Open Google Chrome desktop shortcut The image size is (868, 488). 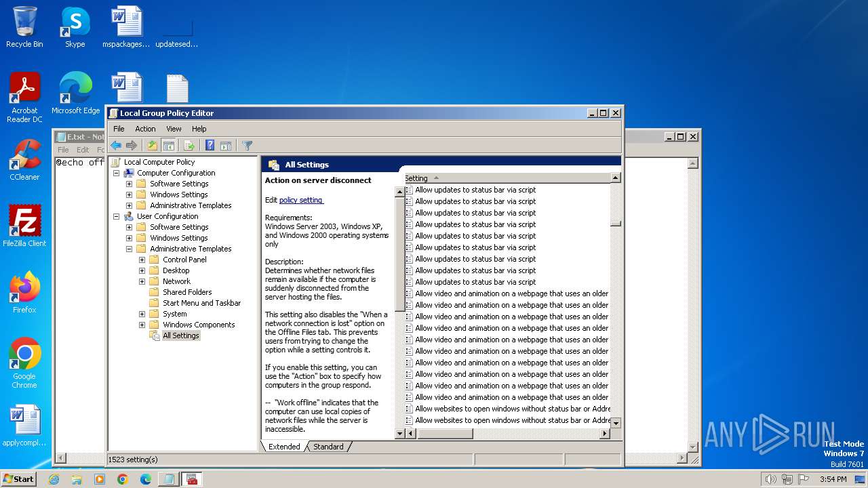(x=24, y=363)
